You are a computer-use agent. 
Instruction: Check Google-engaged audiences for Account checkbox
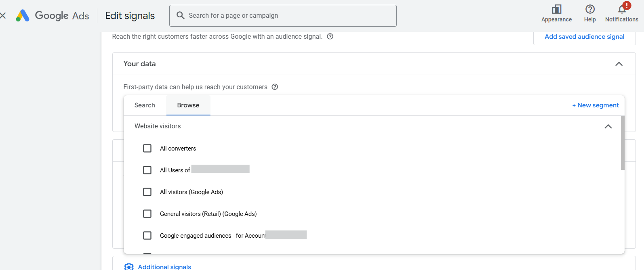[147, 236]
